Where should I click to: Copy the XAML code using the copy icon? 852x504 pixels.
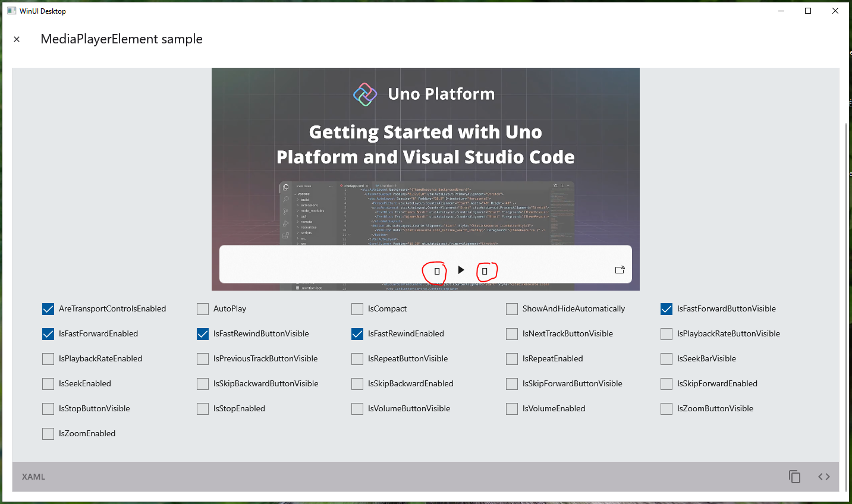pos(794,476)
